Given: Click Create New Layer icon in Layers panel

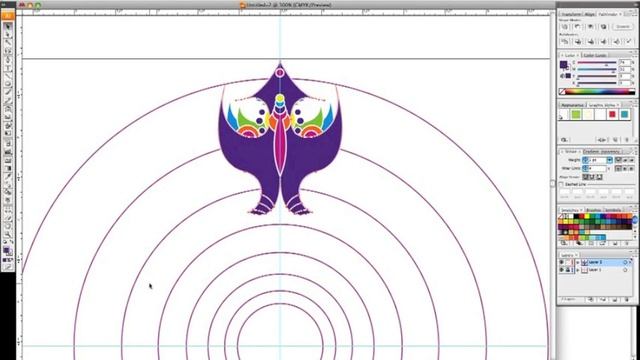Looking at the screenshot, I should click(615, 300).
